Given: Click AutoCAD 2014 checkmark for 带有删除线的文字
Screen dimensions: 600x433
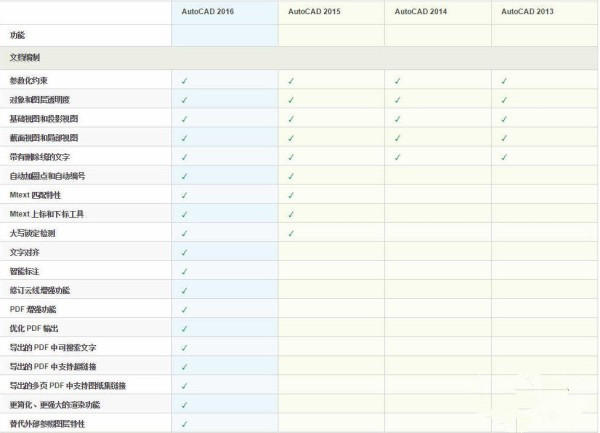Looking at the screenshot, I should coord(398,157).
